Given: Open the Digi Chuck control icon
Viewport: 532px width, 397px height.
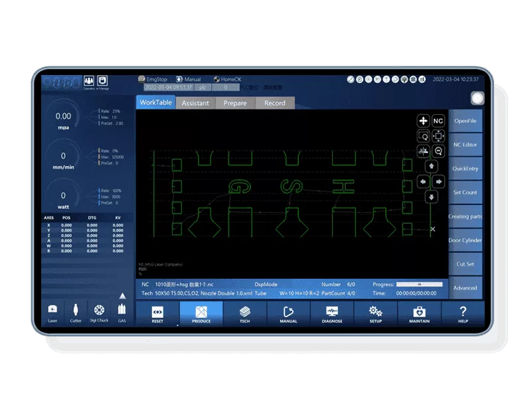Looking at the screenshot, I should click(x=99, y=313).
